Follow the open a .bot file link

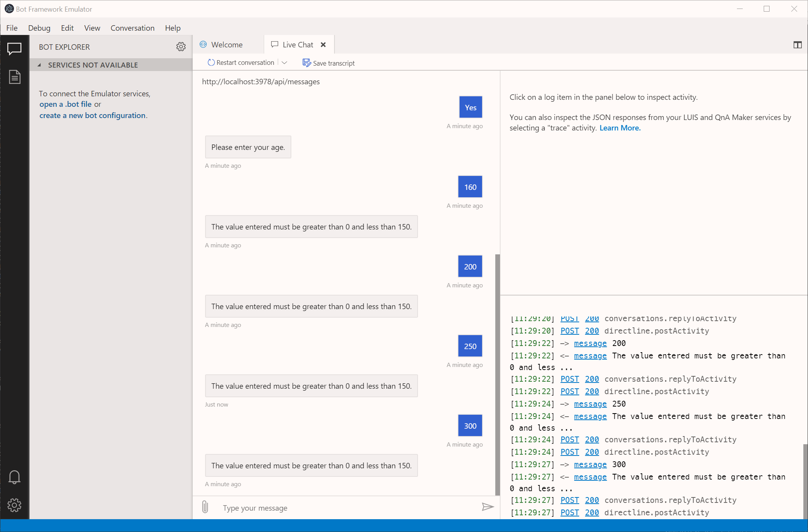(x=65, y=104)
